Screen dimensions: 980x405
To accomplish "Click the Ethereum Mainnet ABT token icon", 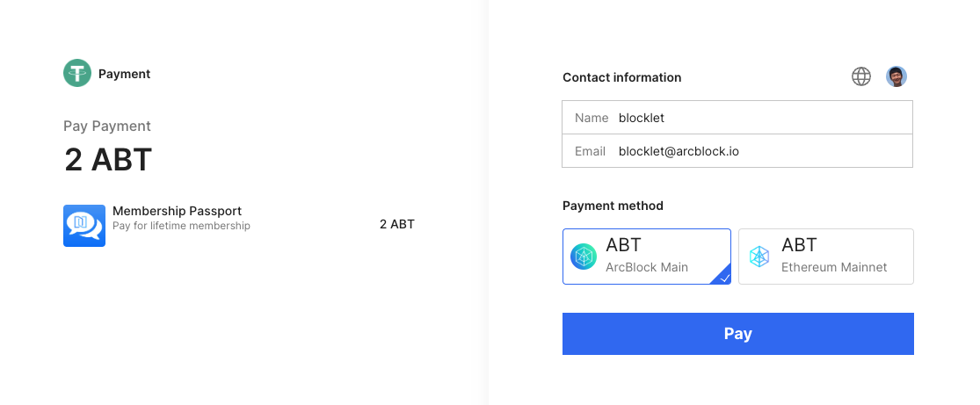I will (x=759, y=257).
